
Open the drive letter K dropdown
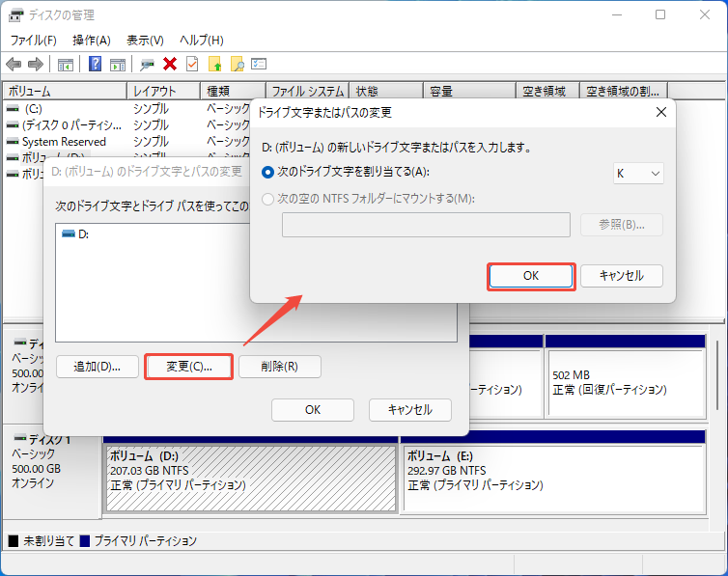click(x=638, y=174)
